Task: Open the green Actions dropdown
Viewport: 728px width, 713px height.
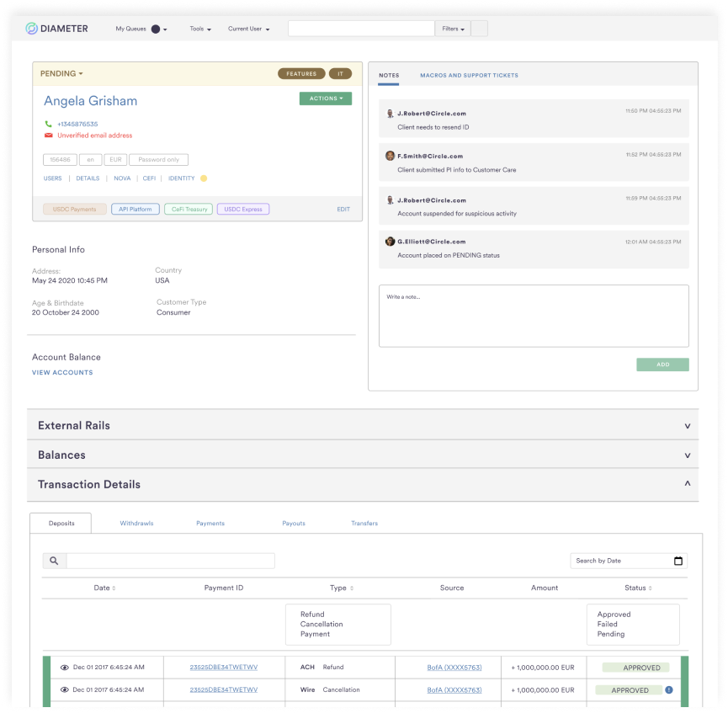Action: (x=325, y=98)
